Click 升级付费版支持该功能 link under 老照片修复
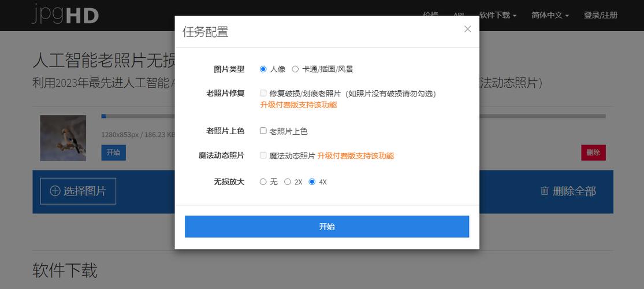 coord(299,105)
